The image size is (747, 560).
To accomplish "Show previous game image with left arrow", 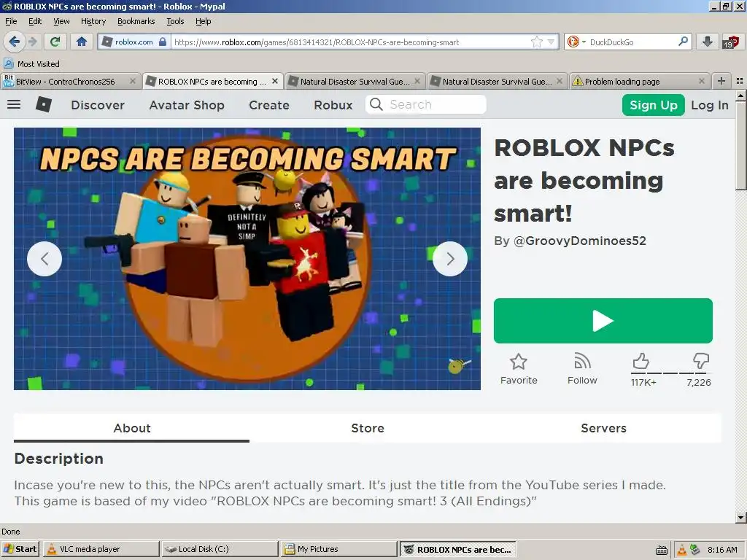I will (44, 259).
